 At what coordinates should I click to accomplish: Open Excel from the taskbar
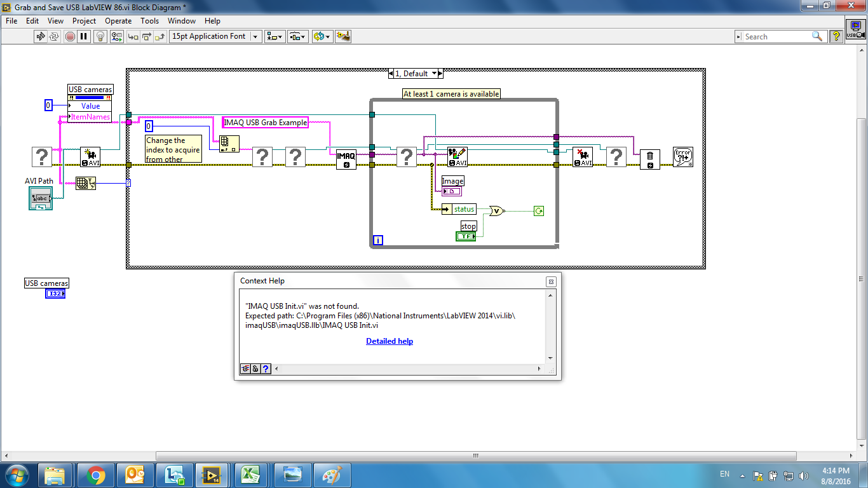250,475
